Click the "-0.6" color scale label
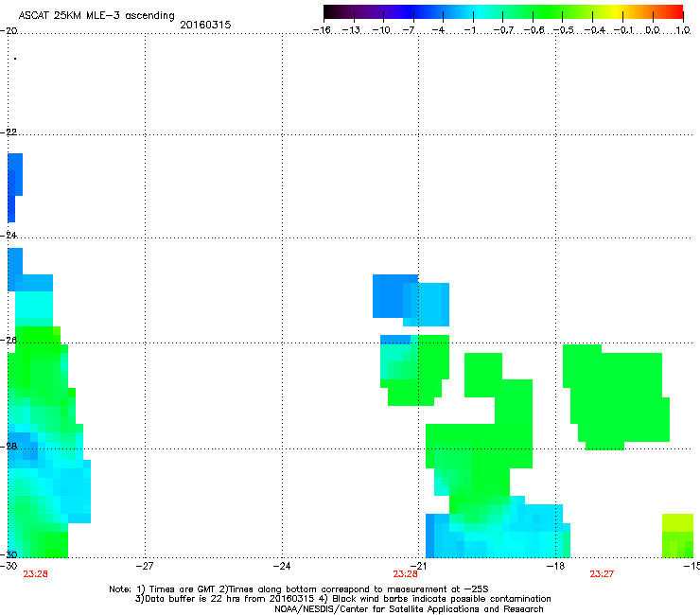The height and width of the screenshot is (615, 700). (534, 30)
